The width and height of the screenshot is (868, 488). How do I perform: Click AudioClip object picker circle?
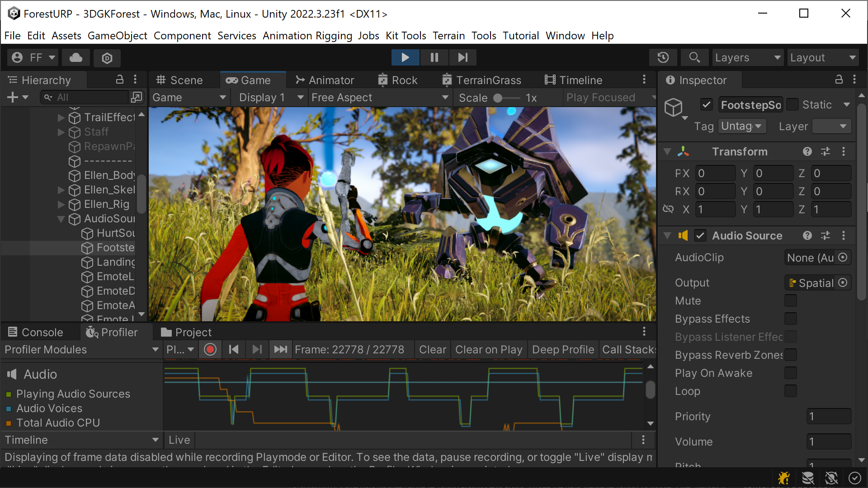coord(843,257)
